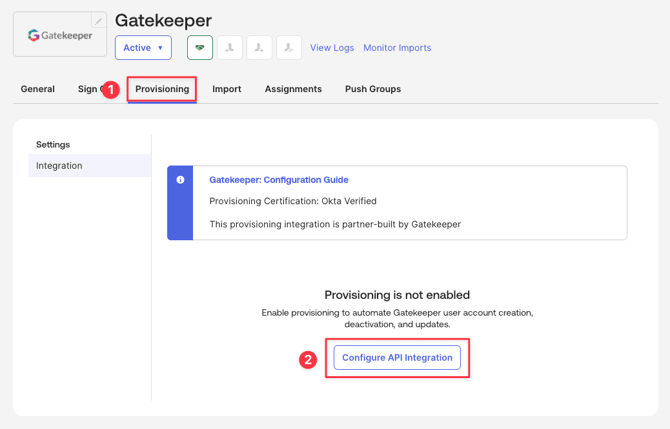The height and width of the screenshot is (429, 670).
Task: Open the Import tab
Action: click(x=227, y=89)
